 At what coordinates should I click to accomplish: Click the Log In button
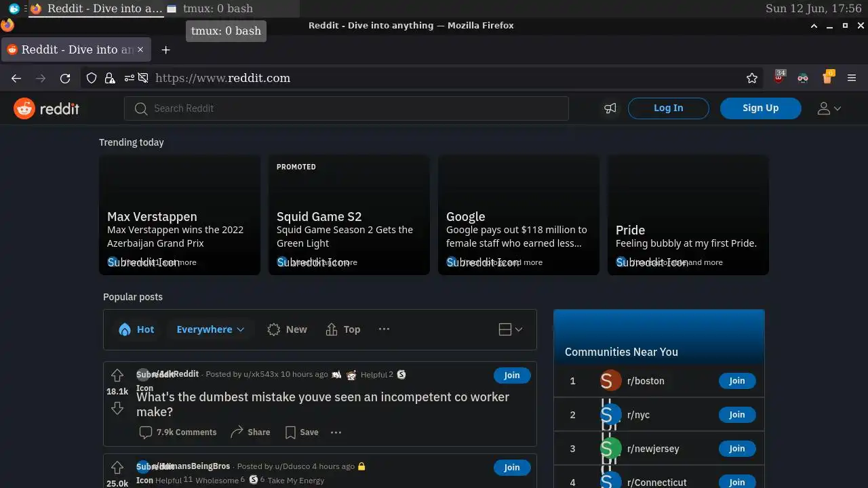pyautogui.click(x=669, y=108)
